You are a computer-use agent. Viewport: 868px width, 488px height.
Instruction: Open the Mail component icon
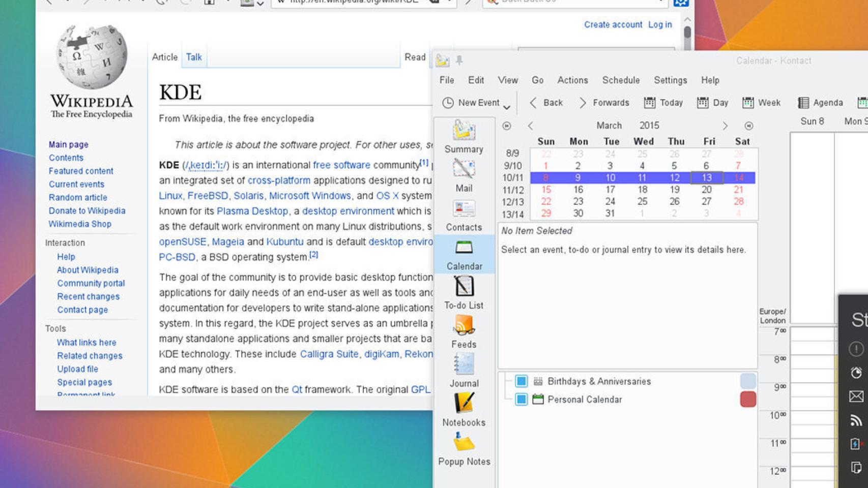pos(464,175)
